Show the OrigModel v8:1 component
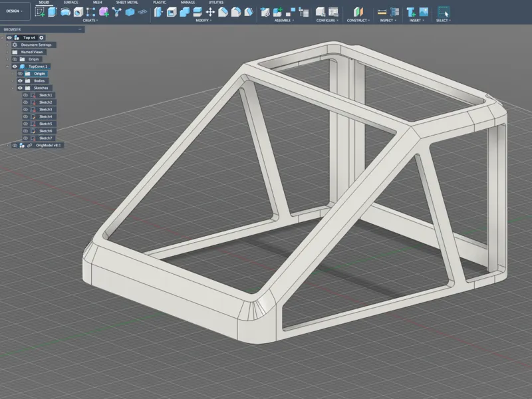This screenshot has height=399, width=532. [x=15, y=145]
